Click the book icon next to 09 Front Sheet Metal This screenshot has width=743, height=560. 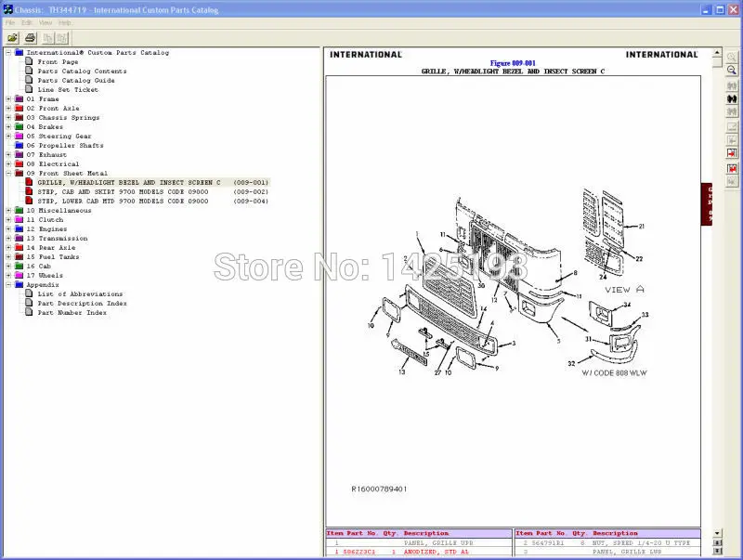pos(18,173)
